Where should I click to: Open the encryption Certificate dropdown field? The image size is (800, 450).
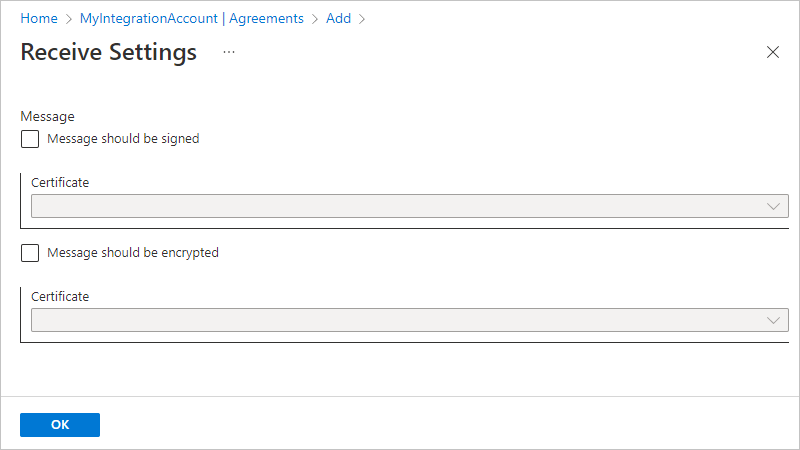click(x=400, y=320)
